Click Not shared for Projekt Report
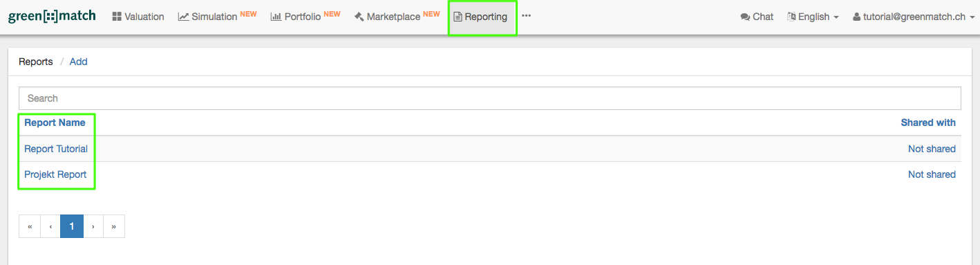Image resolution: width=980 pixels, height=265 pixels. click(x=932, y=174)
